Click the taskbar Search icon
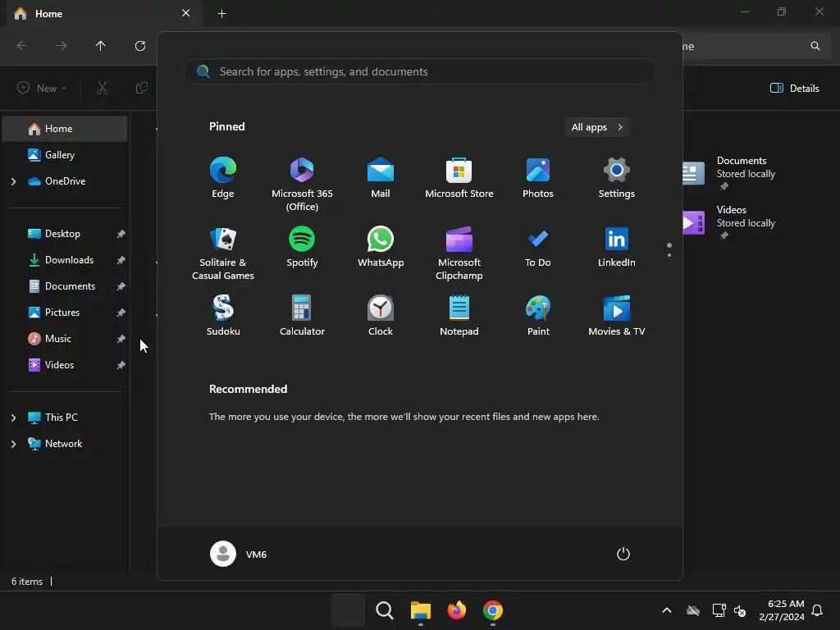This screenshot has width=840, height=630. click(384, 610)
